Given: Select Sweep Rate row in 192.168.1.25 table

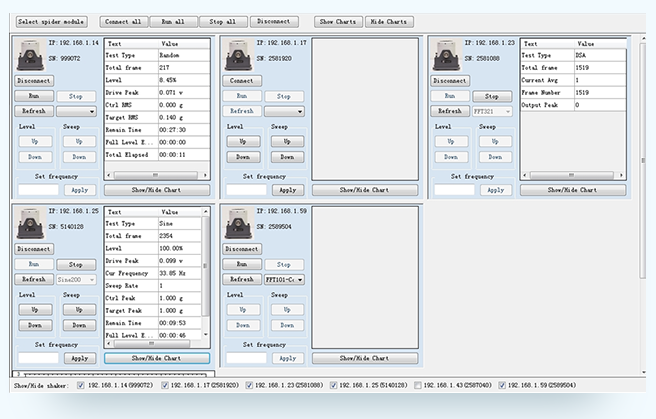Looking at the screenshot, I should [153, 286].
